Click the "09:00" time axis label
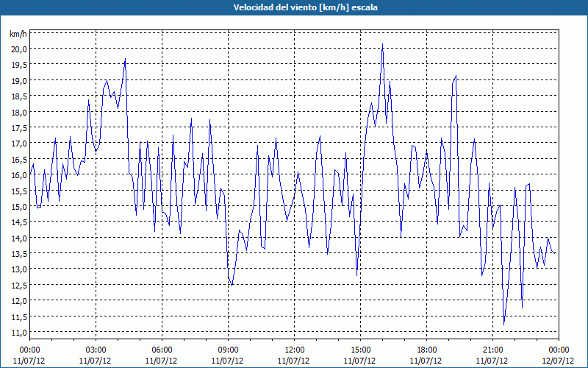588x368 pixels. [x=228, y=350]
